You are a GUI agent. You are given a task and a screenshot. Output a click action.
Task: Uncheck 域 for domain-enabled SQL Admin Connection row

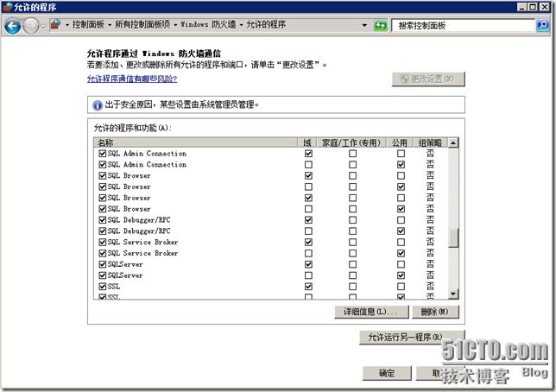pos(308,154)
